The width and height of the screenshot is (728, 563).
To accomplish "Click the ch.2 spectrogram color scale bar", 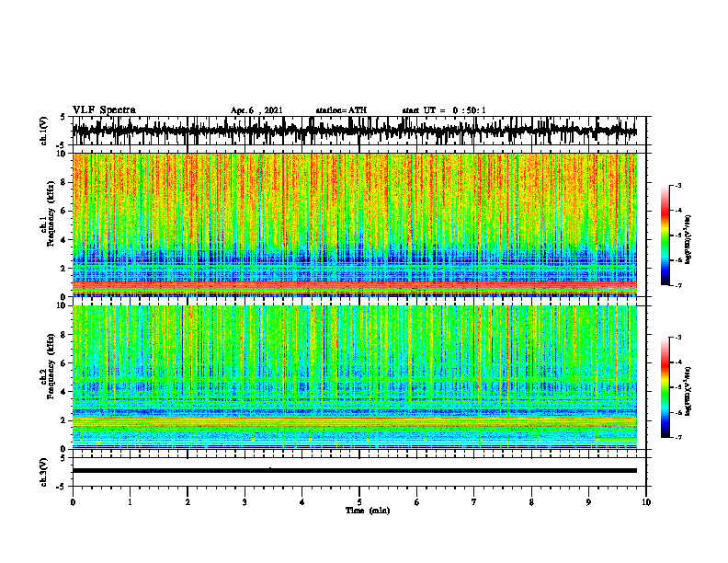I will pos(665,387).
